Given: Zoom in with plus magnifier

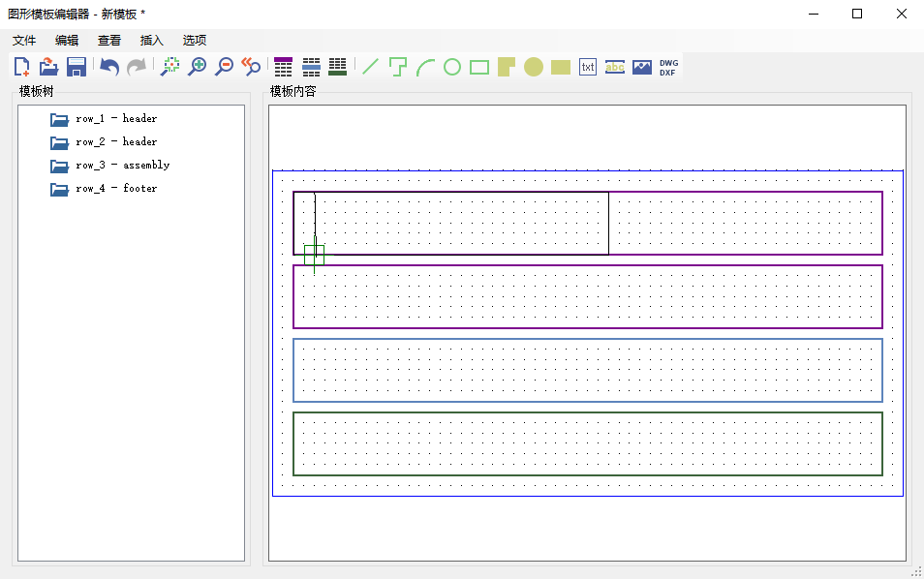Looking at the screenshot, I should (198, 67).
